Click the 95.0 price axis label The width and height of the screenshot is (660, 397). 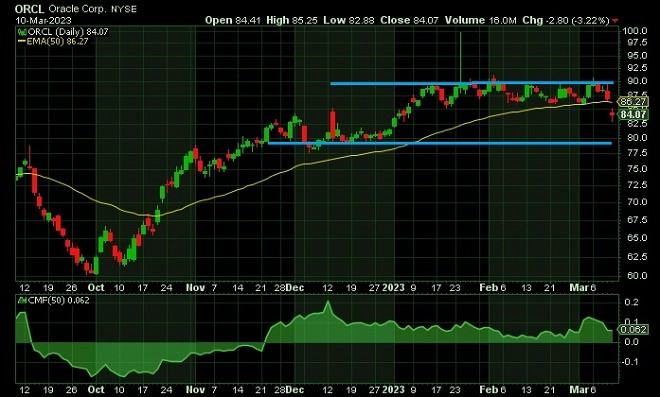tap(636, 56)
